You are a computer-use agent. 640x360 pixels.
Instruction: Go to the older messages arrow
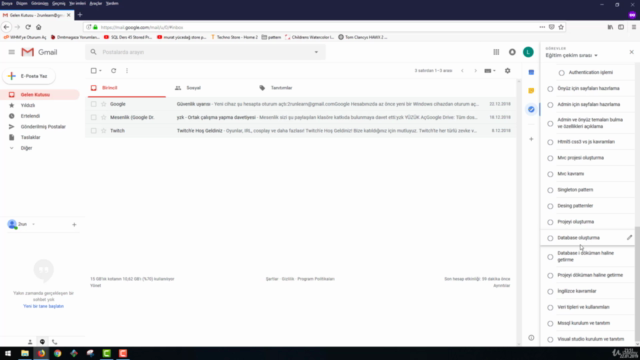[475, 71]
